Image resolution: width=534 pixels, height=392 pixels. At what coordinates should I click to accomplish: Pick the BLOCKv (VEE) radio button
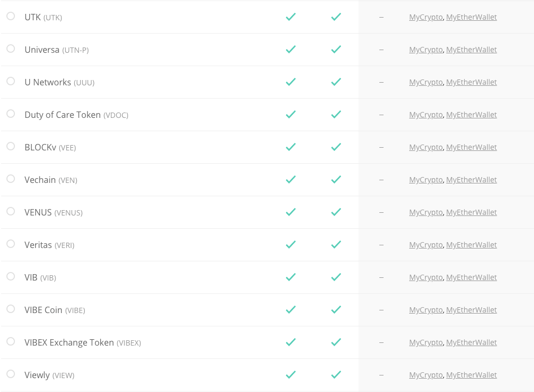click(11, 146)
